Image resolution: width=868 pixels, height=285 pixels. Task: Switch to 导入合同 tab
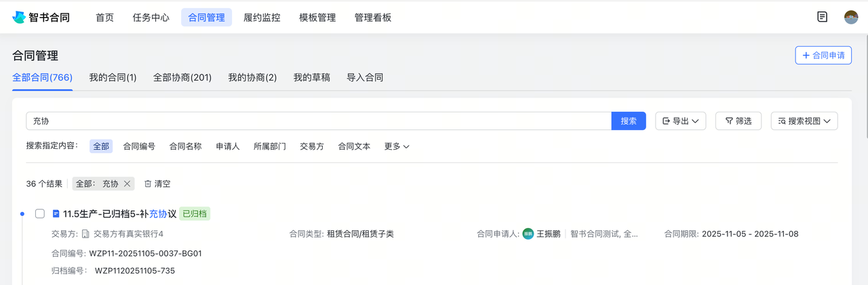365,78
